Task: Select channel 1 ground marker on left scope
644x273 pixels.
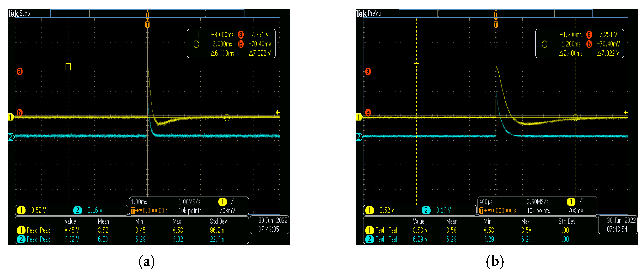Action: tap(11, 117)
